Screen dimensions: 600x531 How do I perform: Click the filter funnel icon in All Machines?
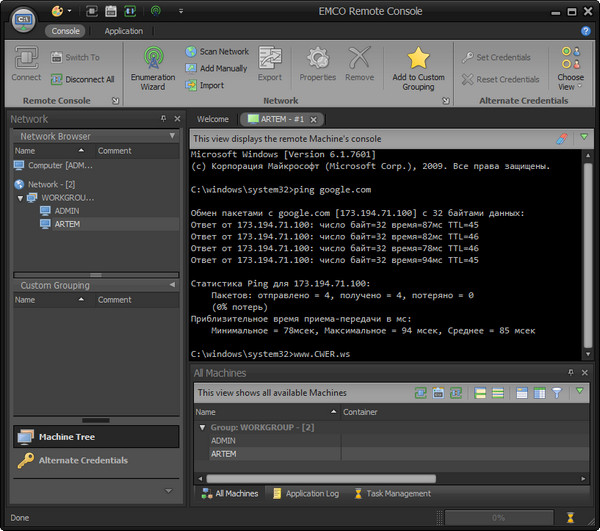[x=557, y=393]
